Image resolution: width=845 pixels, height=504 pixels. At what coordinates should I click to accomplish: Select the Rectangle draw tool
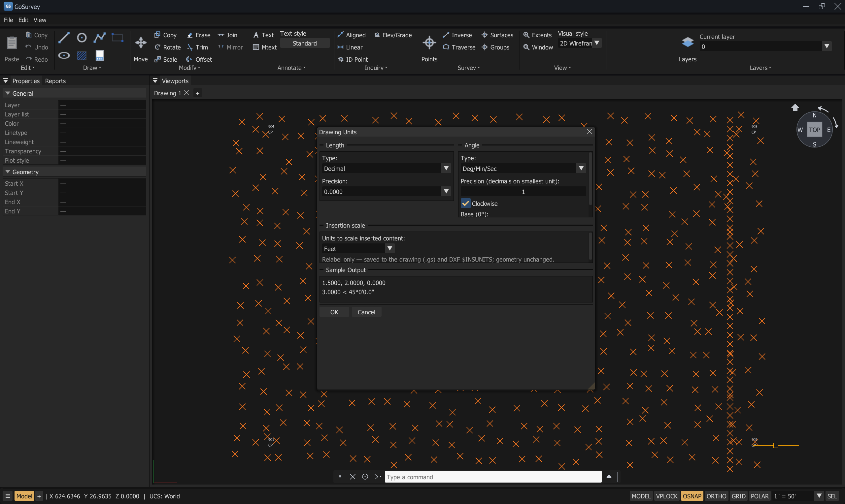(118, 37)
